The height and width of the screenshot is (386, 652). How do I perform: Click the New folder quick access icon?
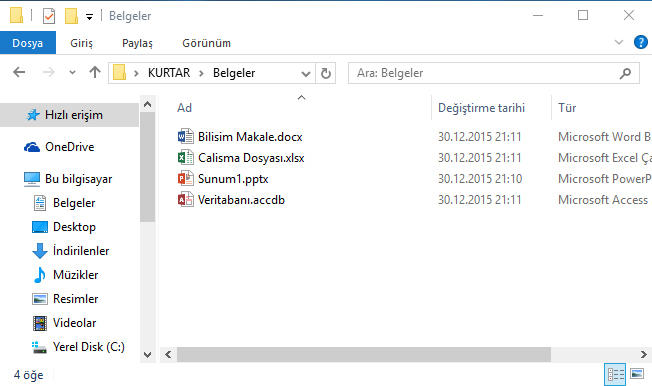71,16
